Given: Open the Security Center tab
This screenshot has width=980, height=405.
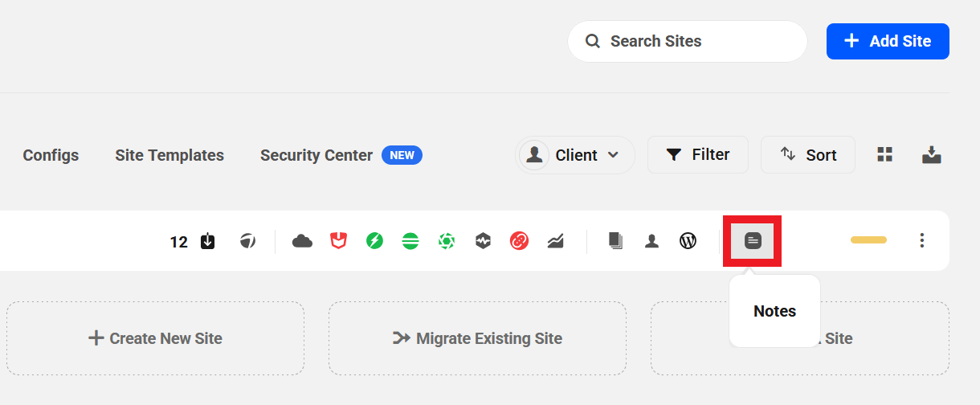Looking at the screenshot, I should pyautogui.click(x=316, y=155).
